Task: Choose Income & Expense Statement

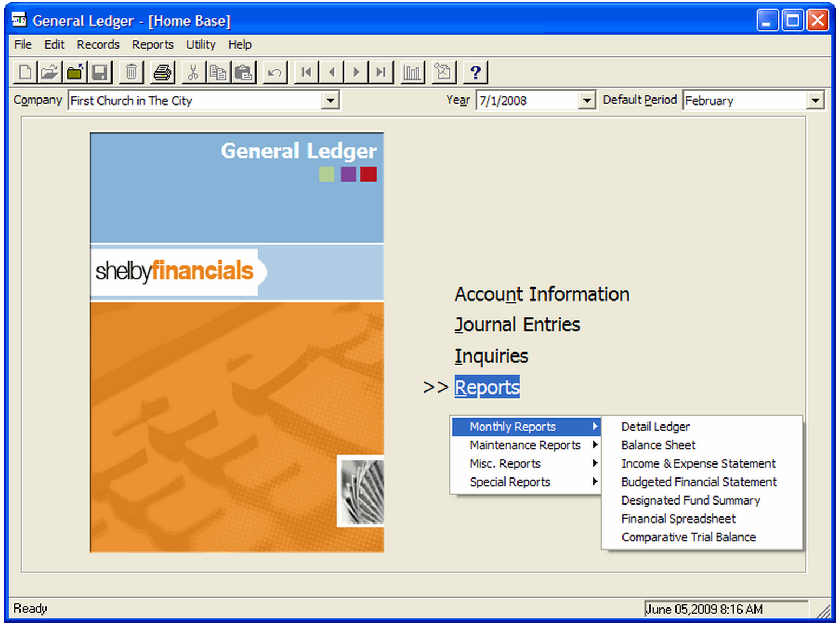Action: point(698,463)
